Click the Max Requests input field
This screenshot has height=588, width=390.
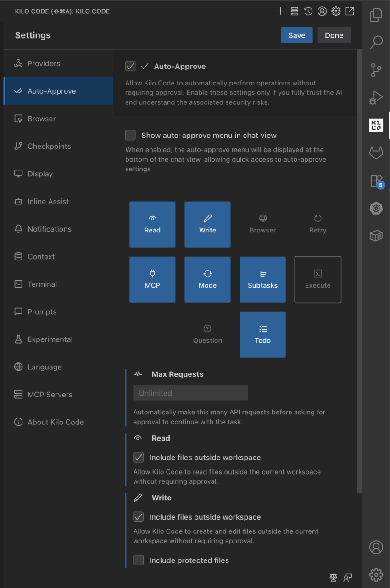pos(190,393)
